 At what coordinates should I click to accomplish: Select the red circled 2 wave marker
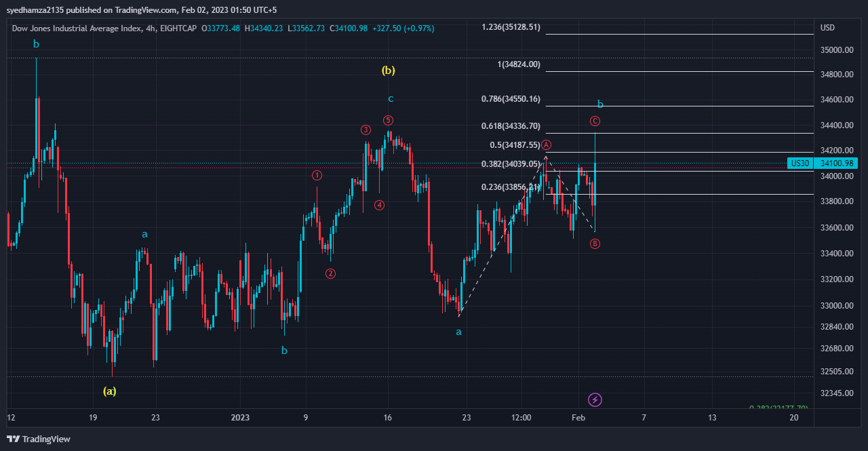click(330, 273)
